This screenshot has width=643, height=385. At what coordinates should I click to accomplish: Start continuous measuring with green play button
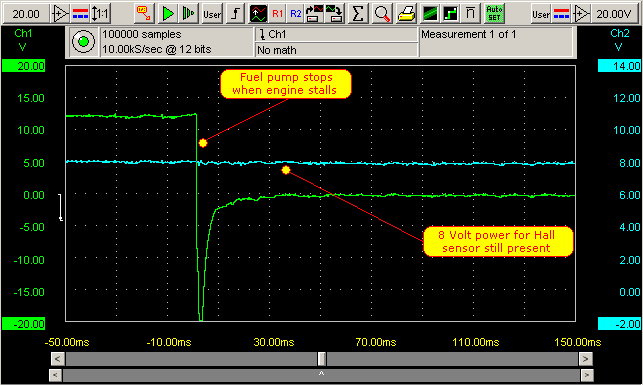coord(168,14)
